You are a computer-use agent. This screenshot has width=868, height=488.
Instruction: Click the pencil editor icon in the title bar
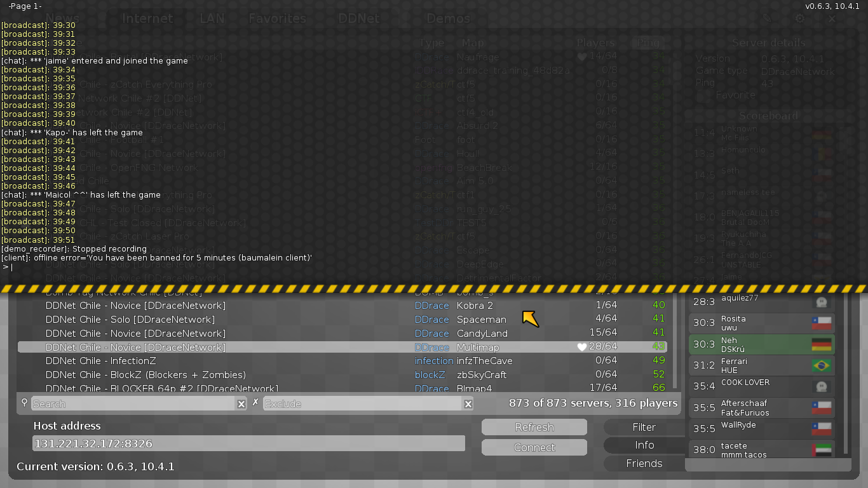pyautogui.click(x=767, y=19)
